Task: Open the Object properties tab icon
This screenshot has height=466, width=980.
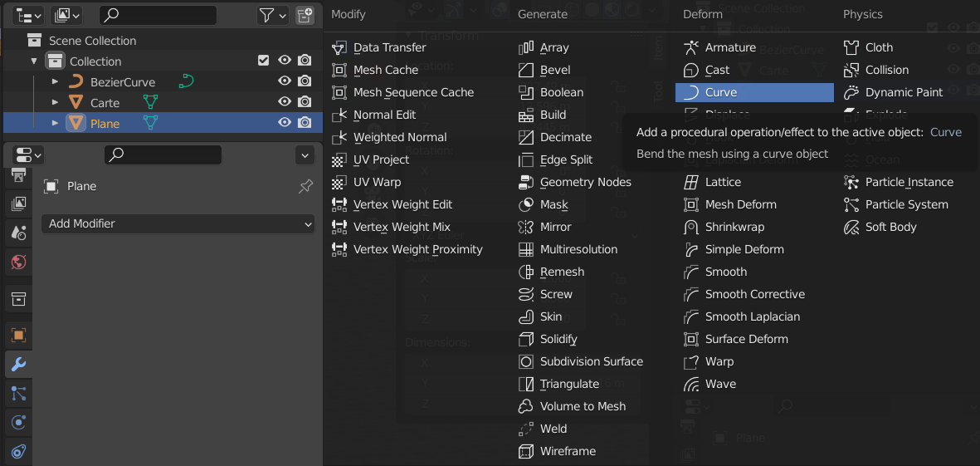Action: pos(18,336)
